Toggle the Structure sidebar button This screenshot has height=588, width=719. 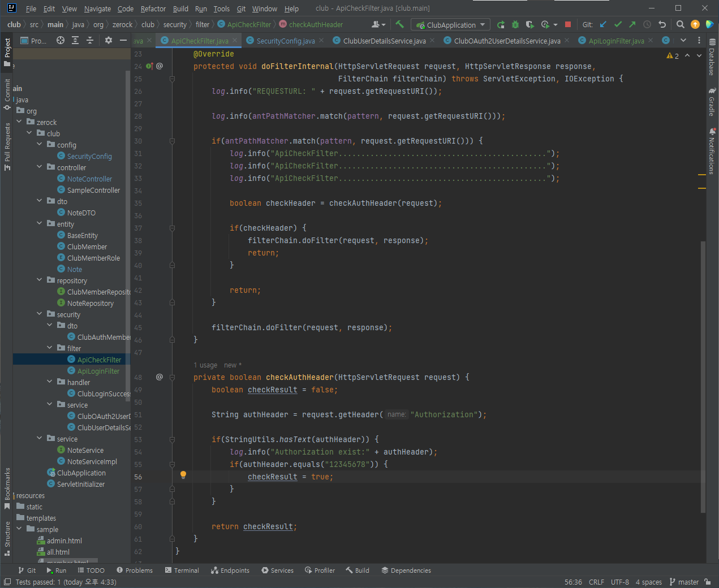point(7,538)
